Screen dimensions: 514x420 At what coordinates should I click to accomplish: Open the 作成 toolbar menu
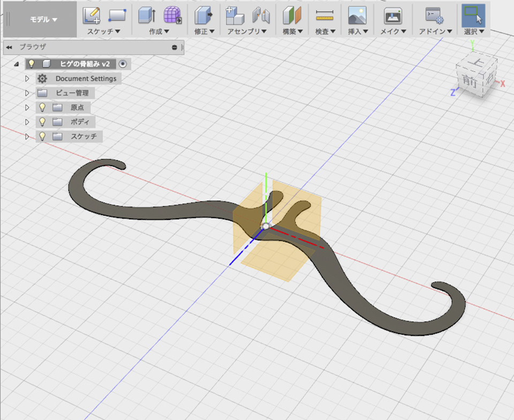(159, 32)
